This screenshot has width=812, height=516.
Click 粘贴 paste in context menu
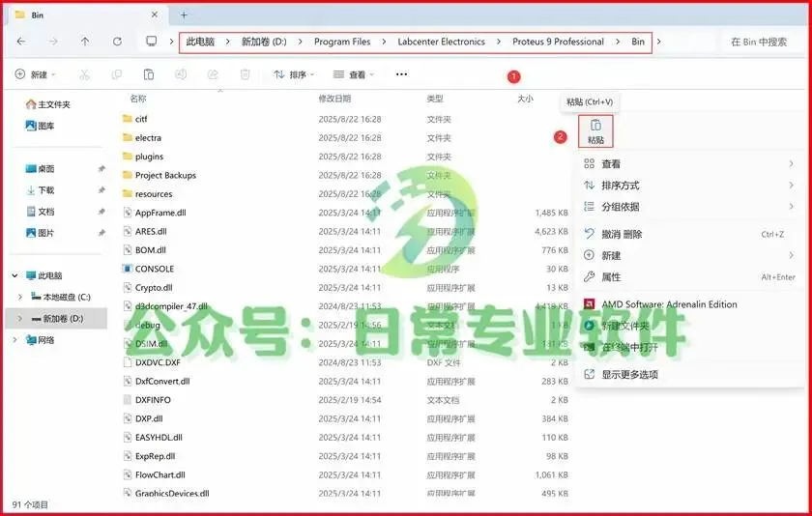[595, 131]
